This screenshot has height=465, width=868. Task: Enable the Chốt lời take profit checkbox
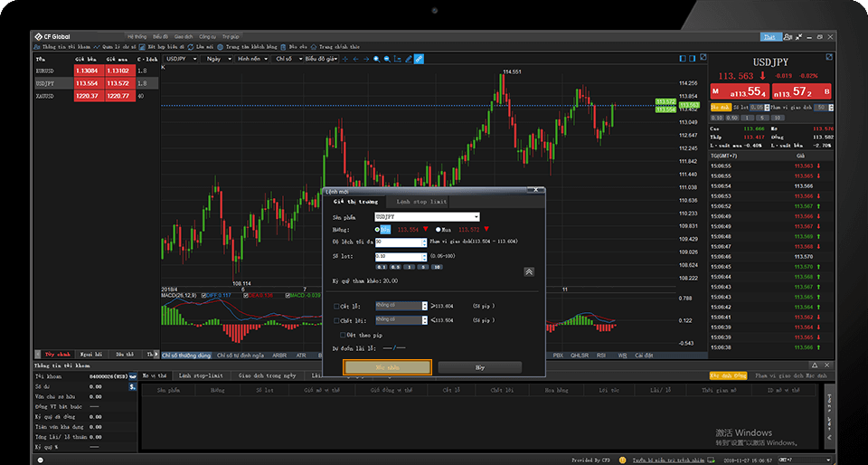(x=336, y=319)
